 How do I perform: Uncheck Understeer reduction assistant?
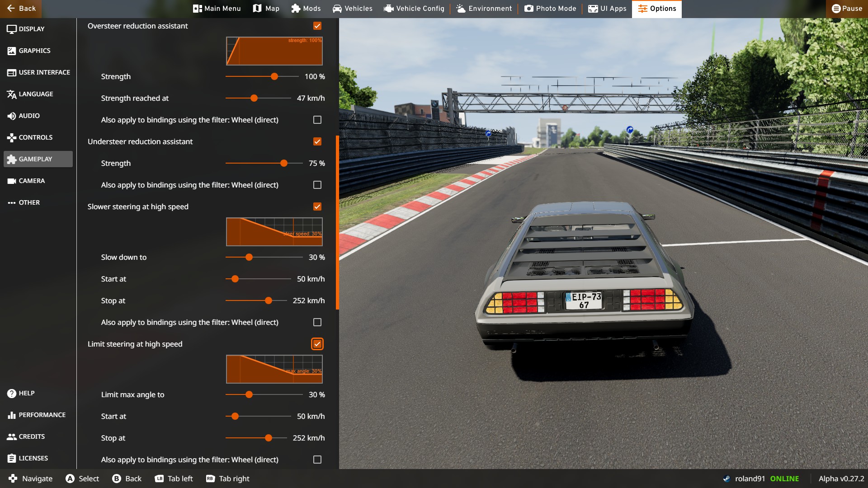click(317, 142)
